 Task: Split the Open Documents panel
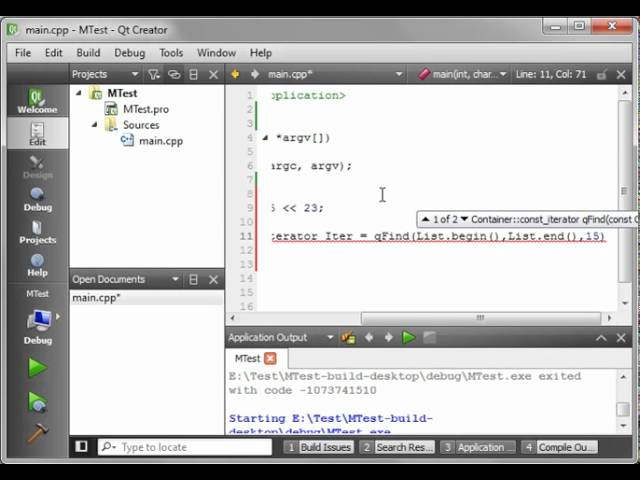[194, 279]
